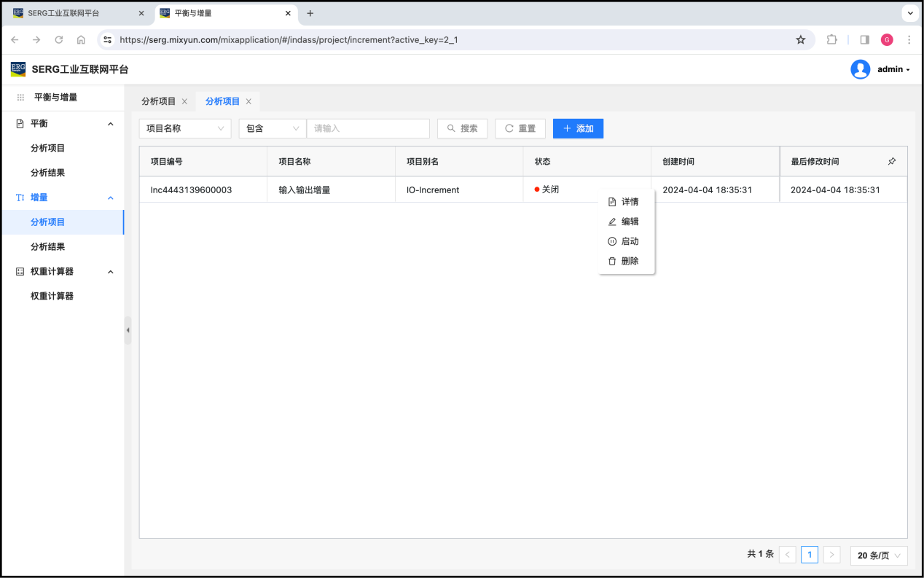
Task: Reload the page in the browser
Action: coord(59,40)
